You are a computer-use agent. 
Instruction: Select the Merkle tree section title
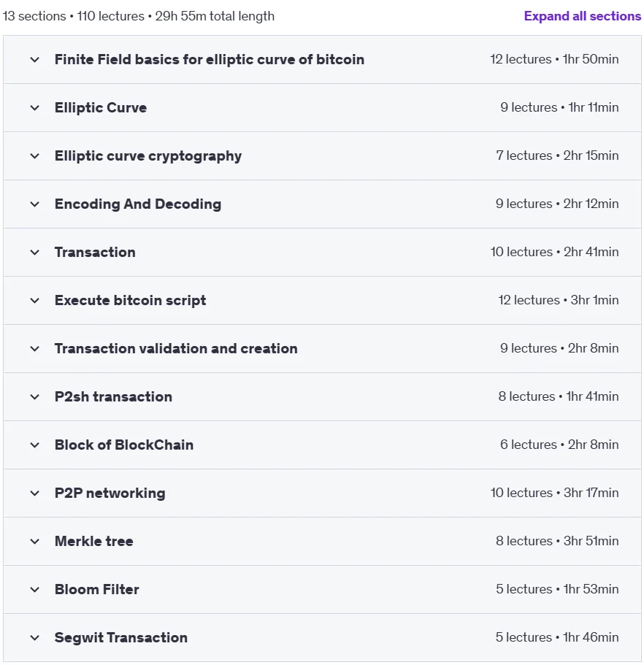93,541
